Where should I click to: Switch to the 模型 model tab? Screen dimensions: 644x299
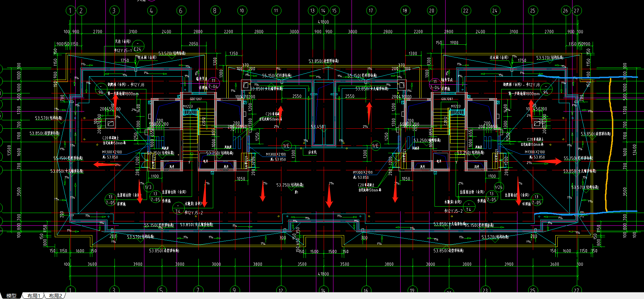pyautogui.click(x=11, y=296)
